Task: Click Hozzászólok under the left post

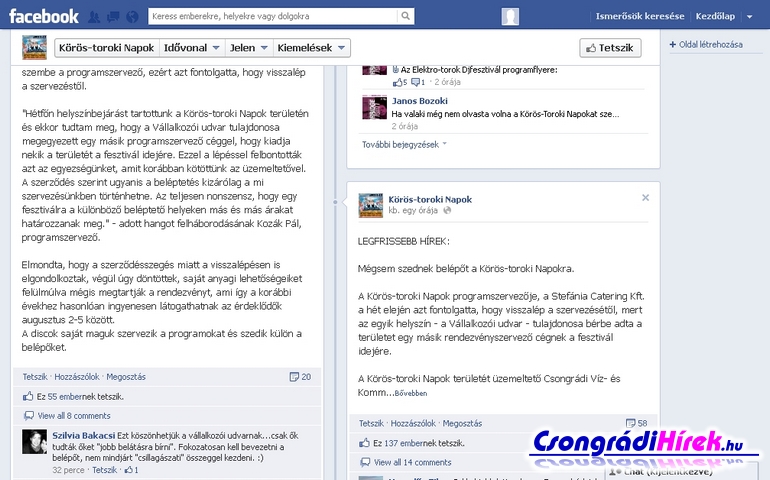Action: coord(77,377)
